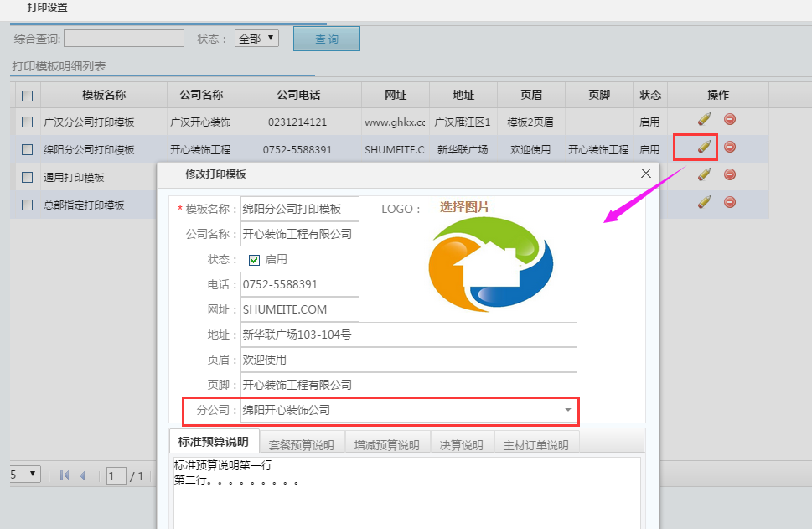The image size is (812, 529).
Task: Click into the 综合查询 search field
Action: pyautogui.click(x=123, y=39)
